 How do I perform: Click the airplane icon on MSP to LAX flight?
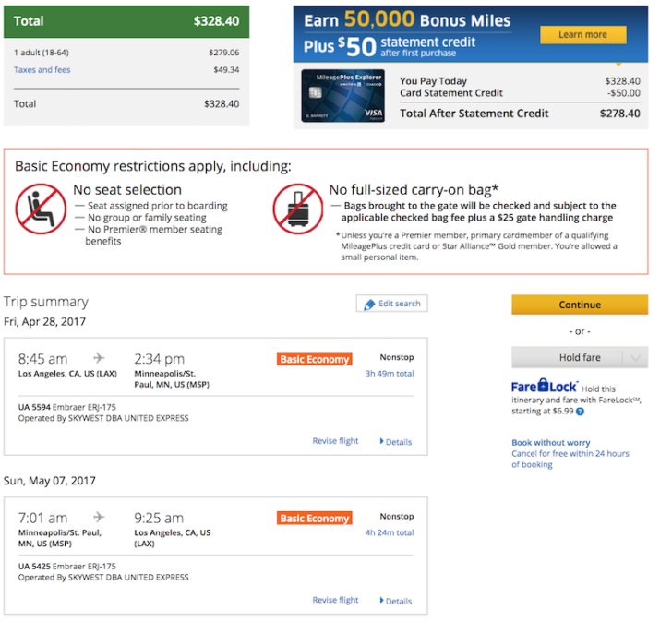click(99, 517)
